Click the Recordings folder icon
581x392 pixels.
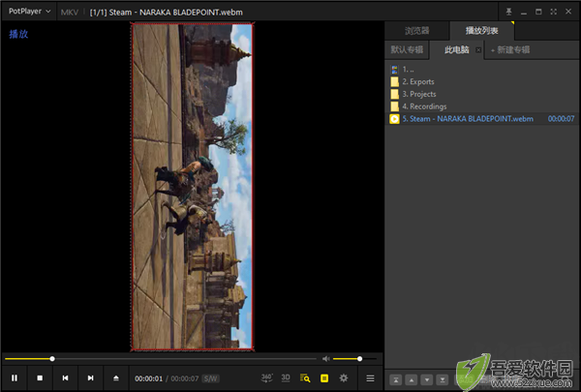[395, 106]
